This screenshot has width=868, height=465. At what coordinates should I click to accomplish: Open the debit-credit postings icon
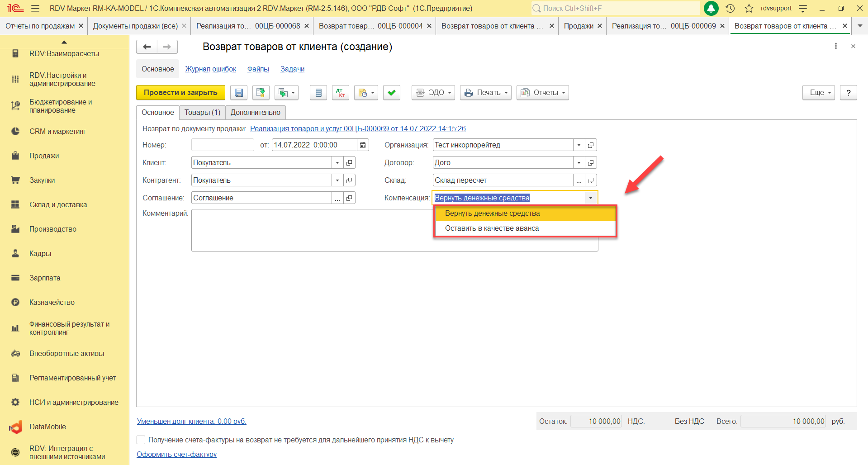click(340, 93)
